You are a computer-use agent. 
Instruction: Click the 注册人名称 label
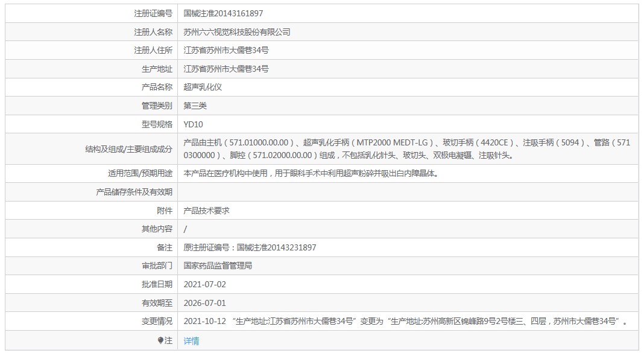pos(153,32)
